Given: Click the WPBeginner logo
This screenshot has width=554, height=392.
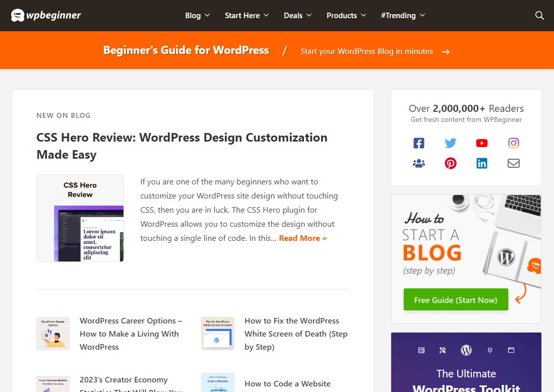Looking at the screenshot, I should click(x=46, y=15).
